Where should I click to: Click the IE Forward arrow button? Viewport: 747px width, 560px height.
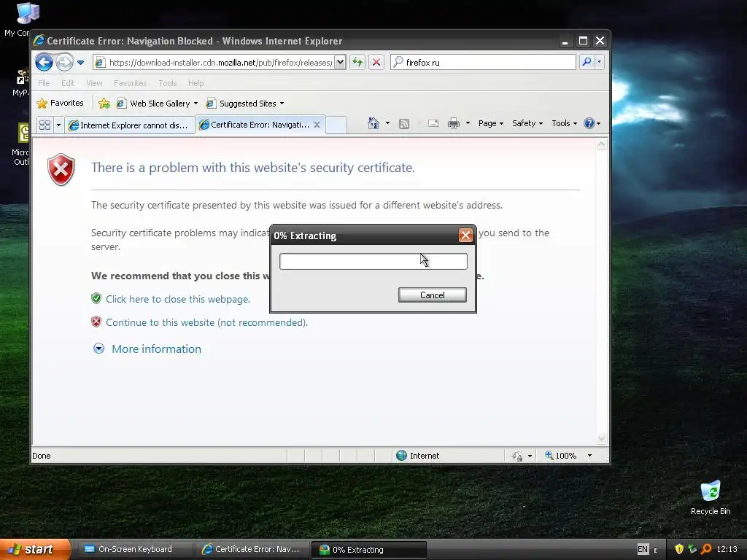(x=64, y=62)
